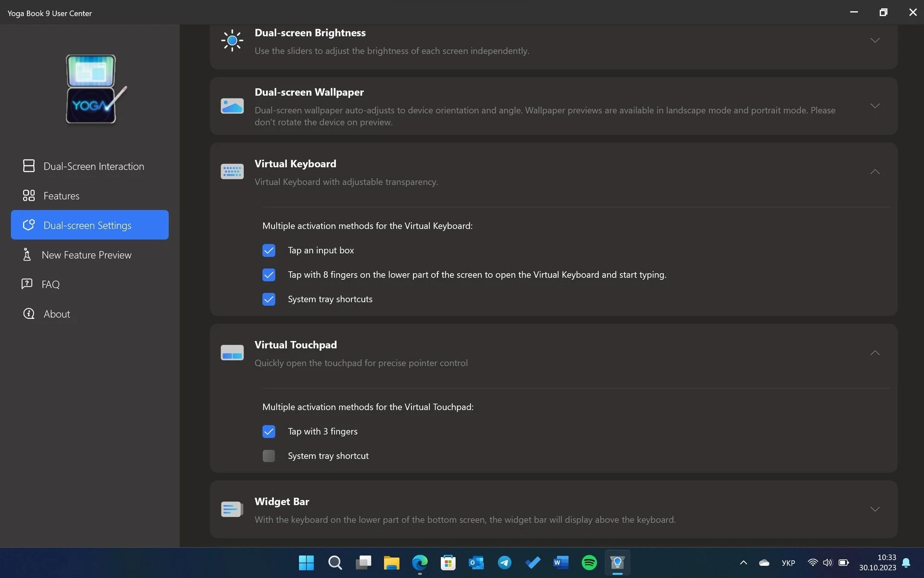Uncheck Tap an input box
Screen dimensions: 924x578
point(269,250)
